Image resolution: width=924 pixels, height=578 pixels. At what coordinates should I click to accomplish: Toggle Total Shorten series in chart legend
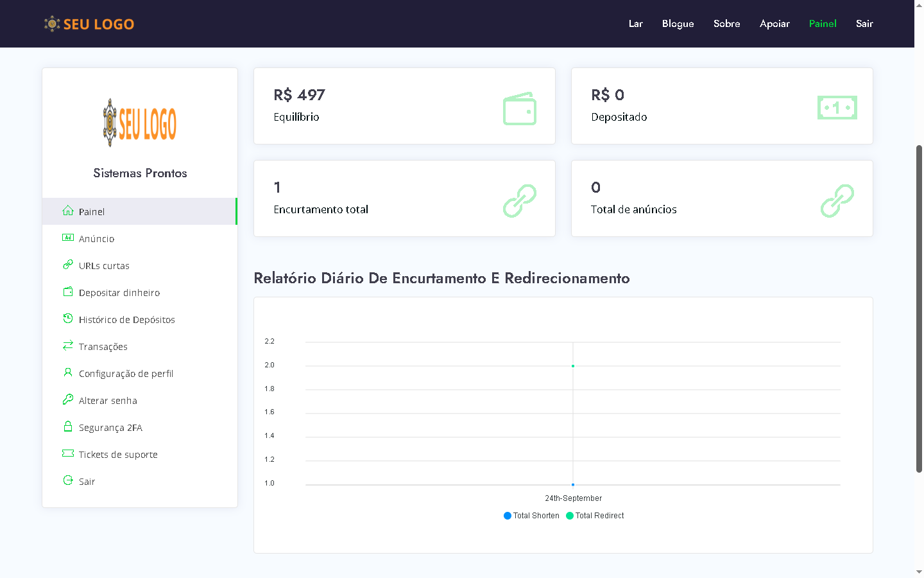(531, 516)
